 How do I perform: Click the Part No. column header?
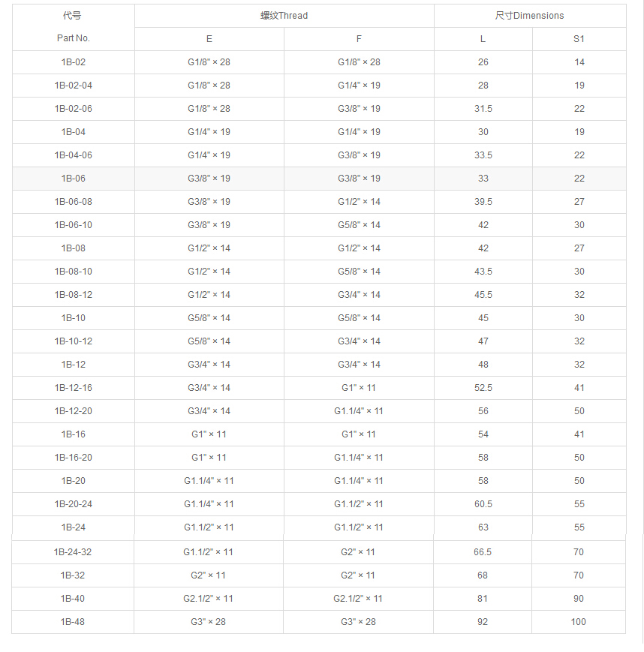click(x=74, y=38)
